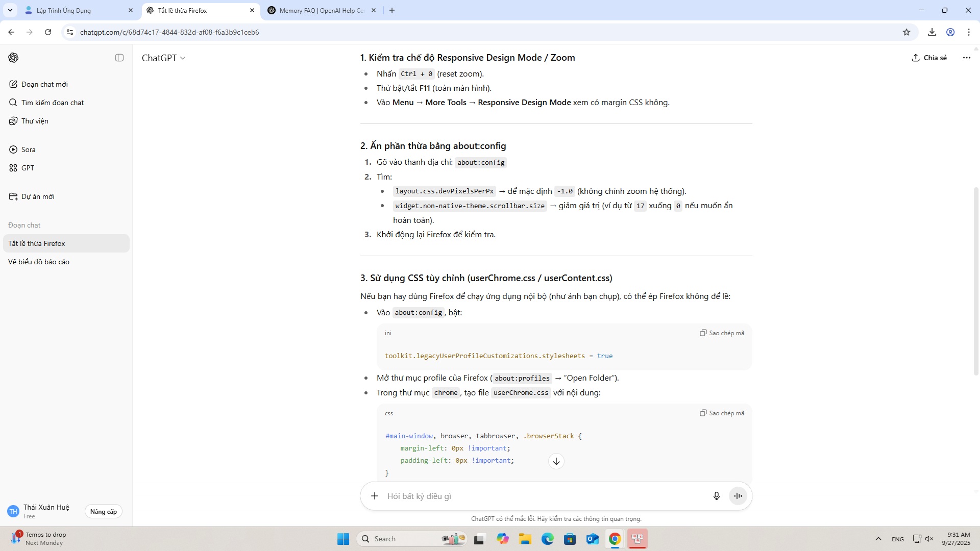This screenshot has width=980, height=551.
Task: Copy the css code with Sao chép mã
Action: point(722,413)
